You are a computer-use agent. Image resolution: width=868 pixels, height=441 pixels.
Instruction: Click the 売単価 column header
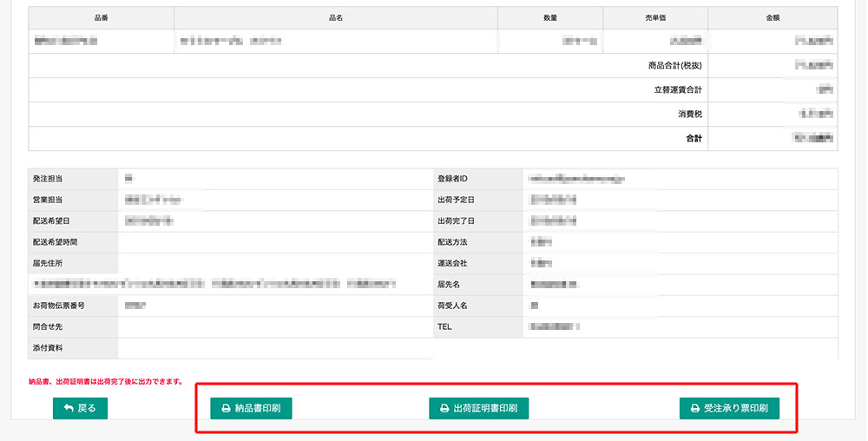pyautogui.click(x=655, y=18)
